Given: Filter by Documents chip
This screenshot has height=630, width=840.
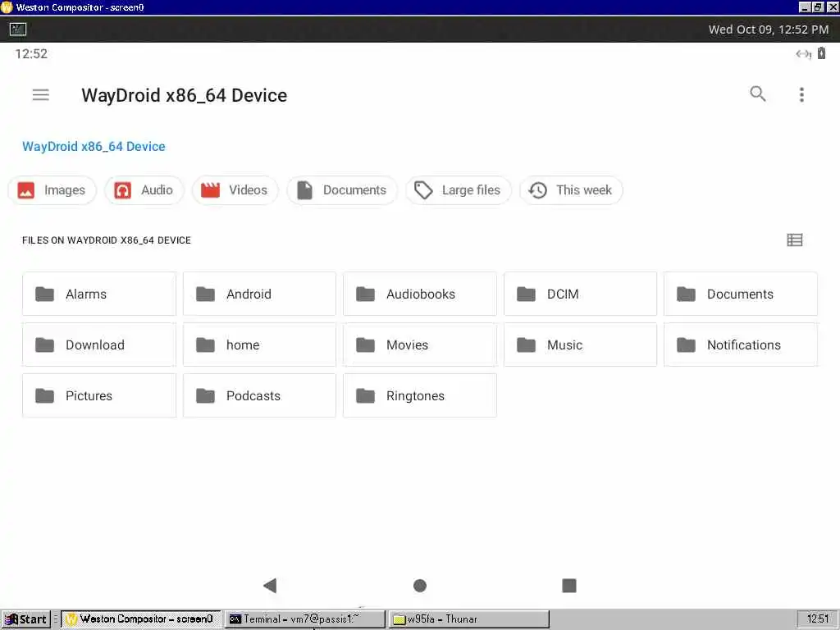Looking at the screenshot, I should click(x=342, y=190).
